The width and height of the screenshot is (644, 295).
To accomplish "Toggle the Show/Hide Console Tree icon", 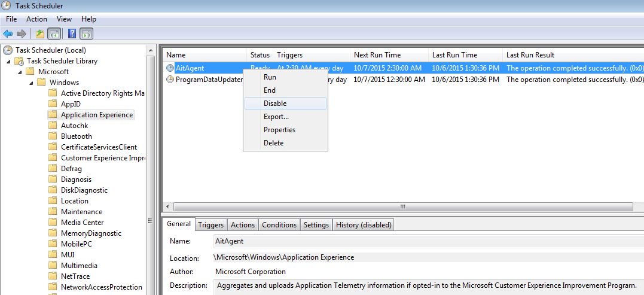I will click(x=53, y=34).
